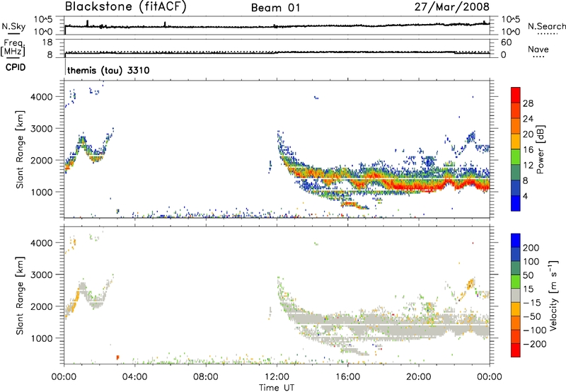Click the "12" tick on Power colorbar
The width and height of the screenshot is (566, 392).
528,166
